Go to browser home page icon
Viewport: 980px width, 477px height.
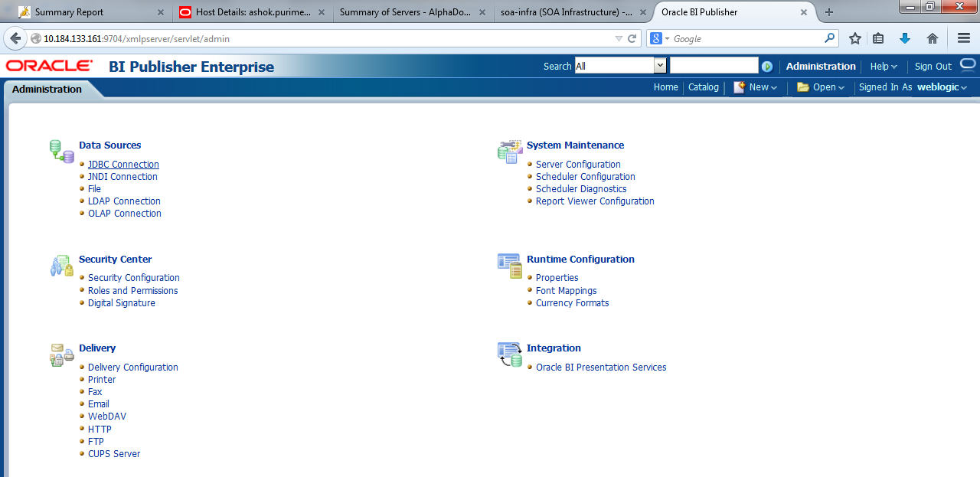[932, 38]
